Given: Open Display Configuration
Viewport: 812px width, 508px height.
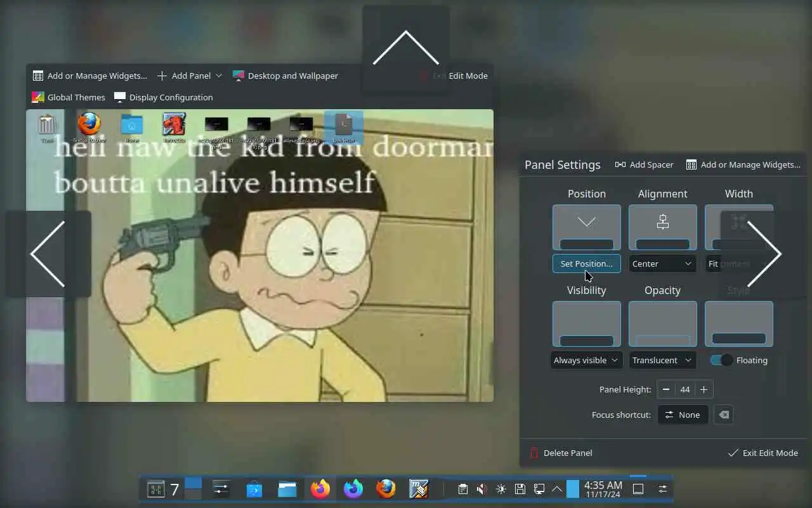Looking at the screenshot, I should coord(164,97).
